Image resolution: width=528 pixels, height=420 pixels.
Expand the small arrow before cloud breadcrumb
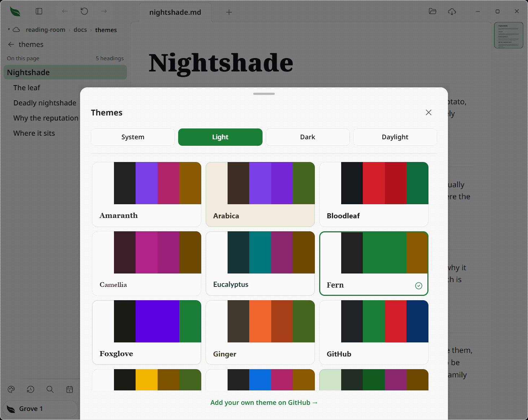tap(9, 29)
